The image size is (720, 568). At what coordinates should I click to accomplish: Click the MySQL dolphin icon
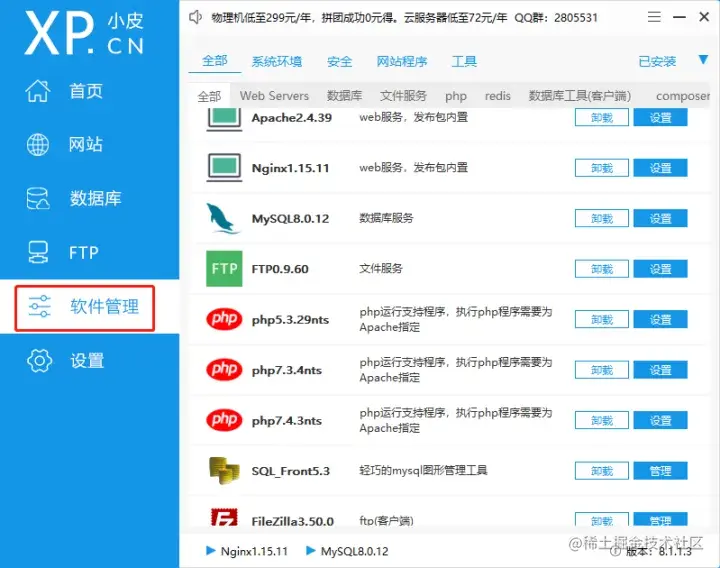[223, 219]
